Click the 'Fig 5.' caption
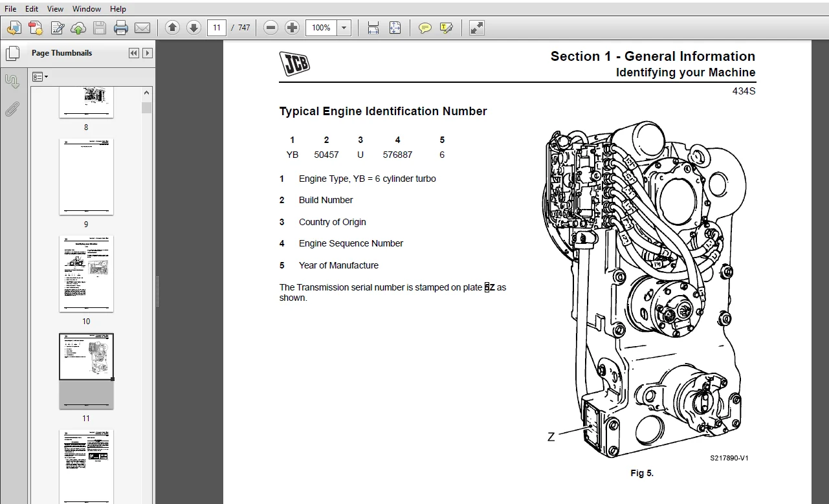 coord(642,473)
